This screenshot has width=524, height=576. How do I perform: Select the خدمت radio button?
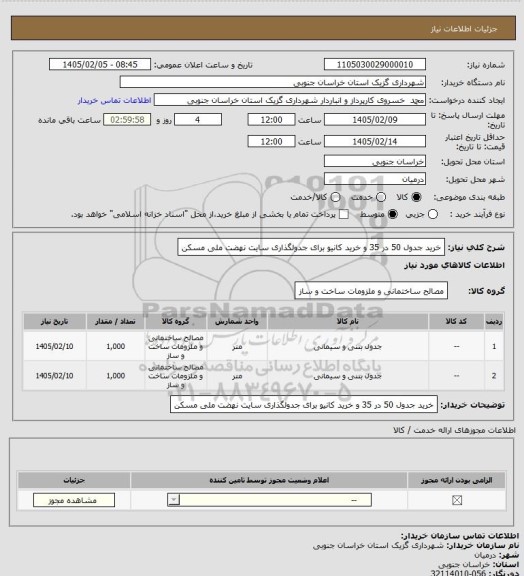coord(381,197)
